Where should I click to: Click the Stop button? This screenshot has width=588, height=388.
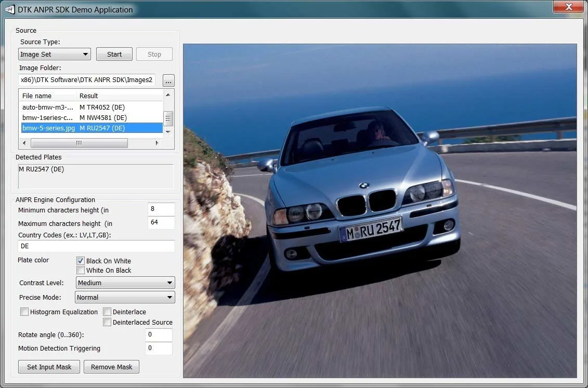[x=154, y=55]
